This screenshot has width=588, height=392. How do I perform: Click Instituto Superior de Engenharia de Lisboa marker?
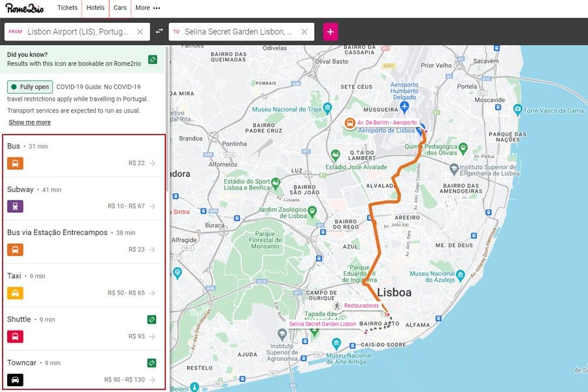click(454, 169)
